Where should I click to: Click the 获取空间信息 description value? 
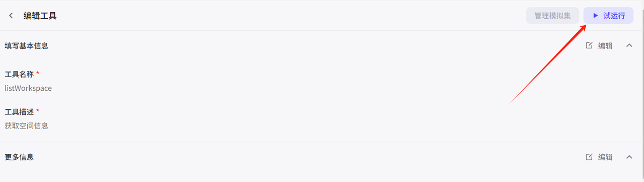pos(27,126)
